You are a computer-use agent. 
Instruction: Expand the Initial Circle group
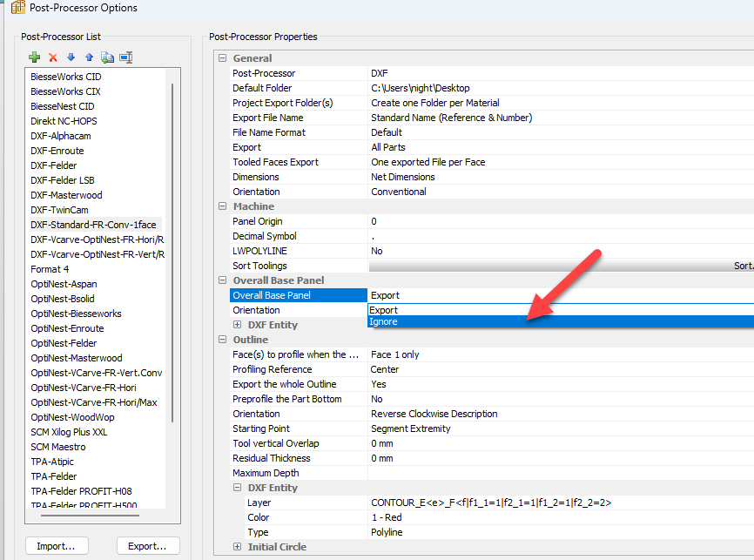pyautogui.click(x=237, y=547)
